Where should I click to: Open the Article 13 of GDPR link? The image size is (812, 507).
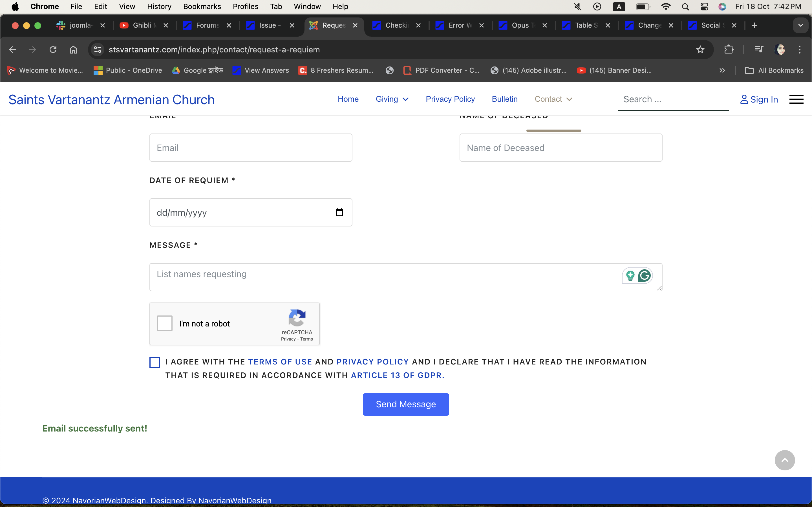(397, 375)
